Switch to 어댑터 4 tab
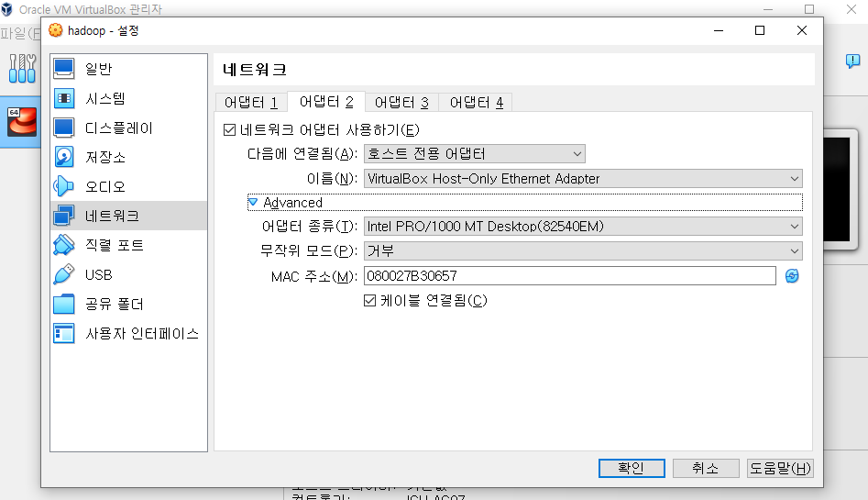Image resolution: width=868 pixels, height=500 pixels. pyautogui.click(x=476, y=103)
